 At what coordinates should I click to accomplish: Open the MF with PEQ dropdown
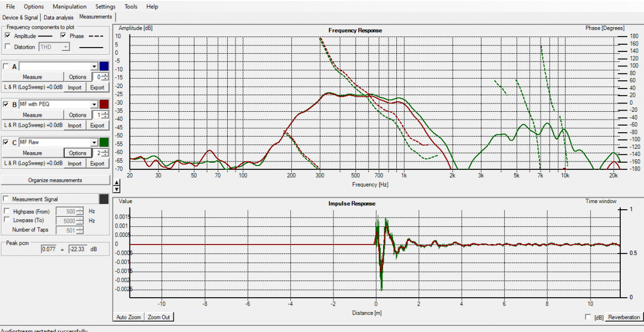[x=94, y=104]
